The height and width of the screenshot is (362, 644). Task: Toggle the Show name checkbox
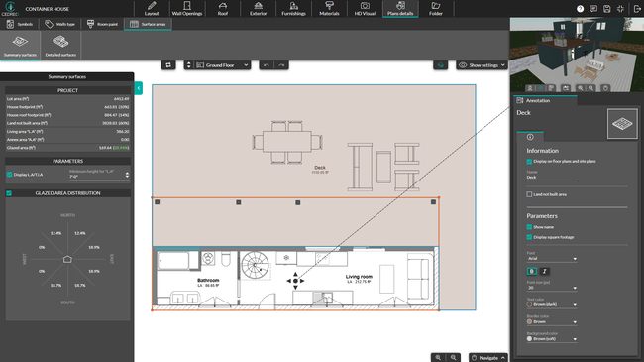pos(529,227)
